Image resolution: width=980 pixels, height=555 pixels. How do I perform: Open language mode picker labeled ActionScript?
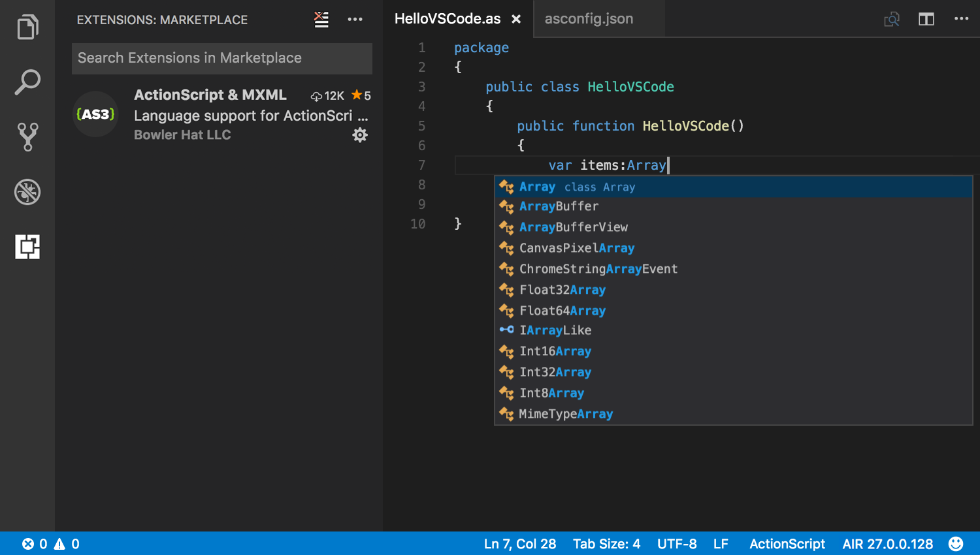(x=787, y=543)
